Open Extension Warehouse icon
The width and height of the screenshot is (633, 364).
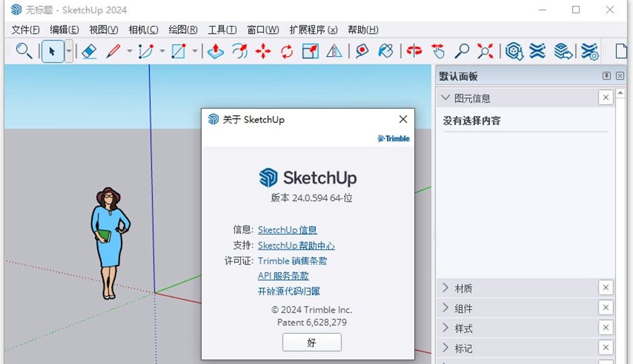tap(537, 51)
